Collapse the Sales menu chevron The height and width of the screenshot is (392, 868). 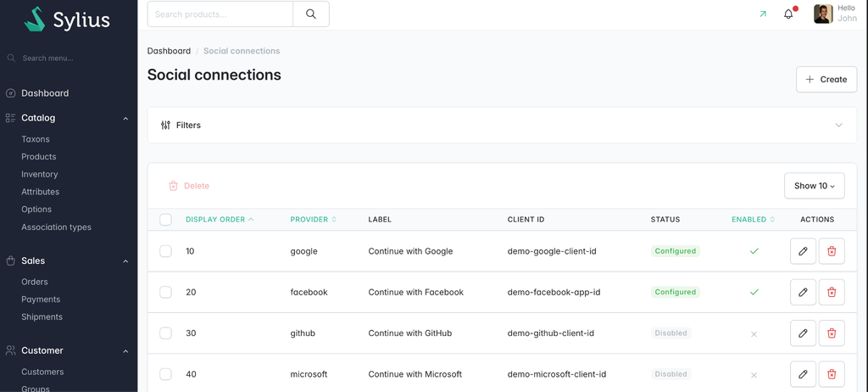click(x=125, y=261)
